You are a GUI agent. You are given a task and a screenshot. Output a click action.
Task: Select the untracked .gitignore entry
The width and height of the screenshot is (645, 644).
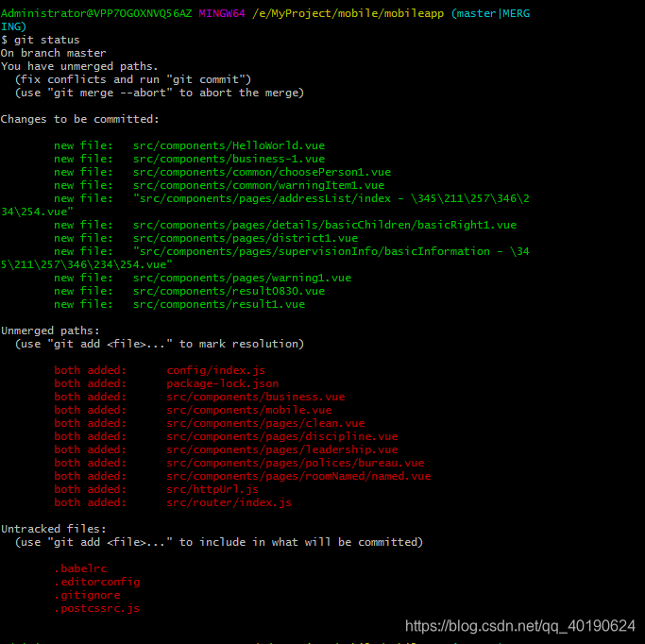(x=87, y=595)
